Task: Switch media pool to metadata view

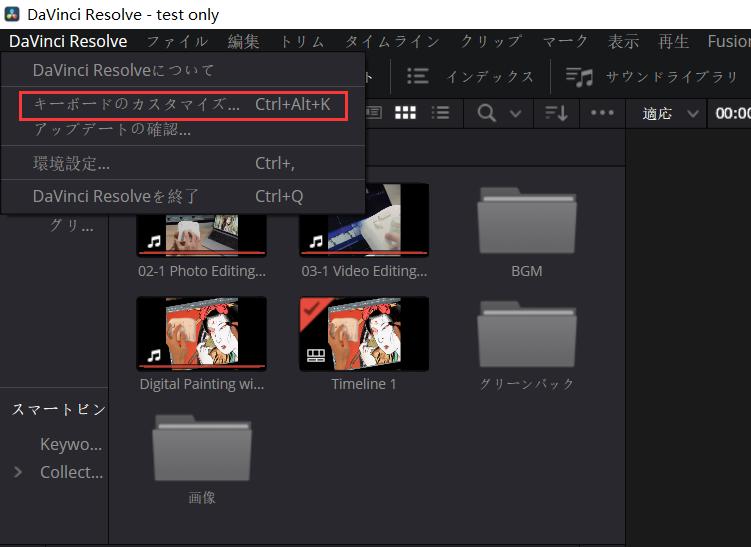Action: pyautogui.click(x=374, y=113)
